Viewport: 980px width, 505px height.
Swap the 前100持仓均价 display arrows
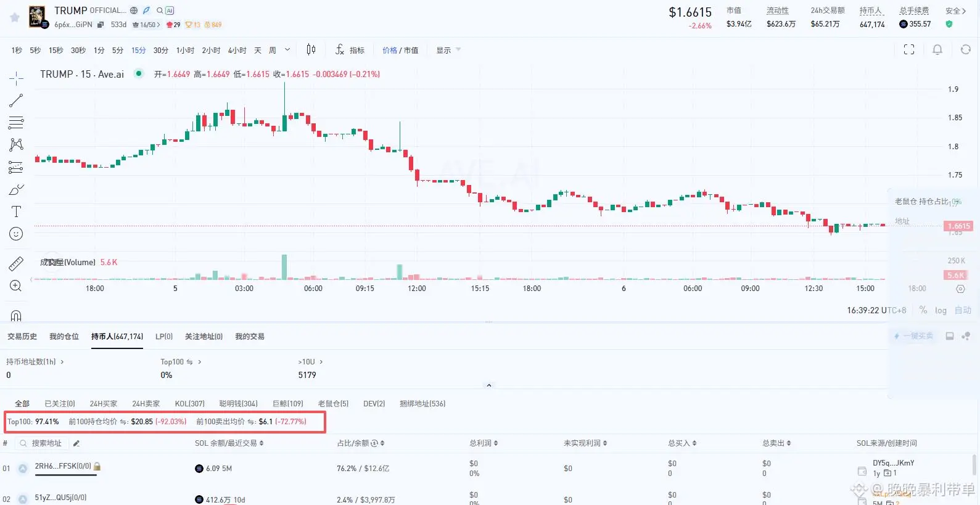pyautogui.click(x=123, y=422)
